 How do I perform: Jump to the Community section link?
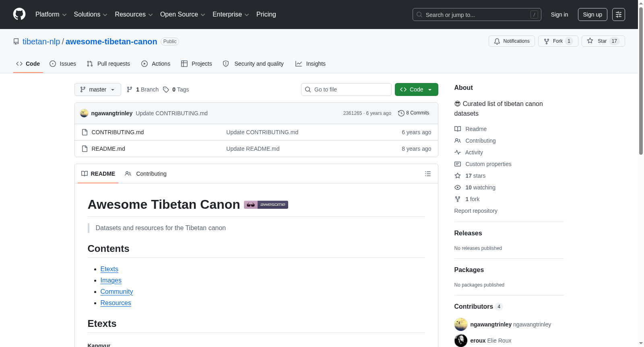[117, 292]
